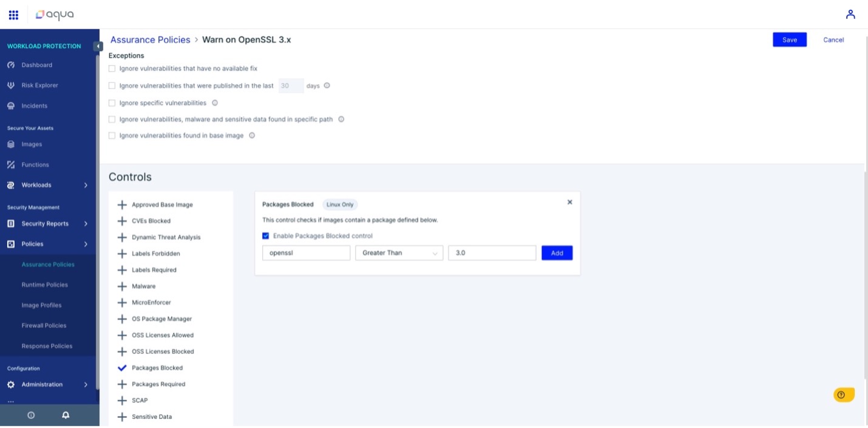Cancel editing the policy
The image size is (868, 428).
[833, 39]
